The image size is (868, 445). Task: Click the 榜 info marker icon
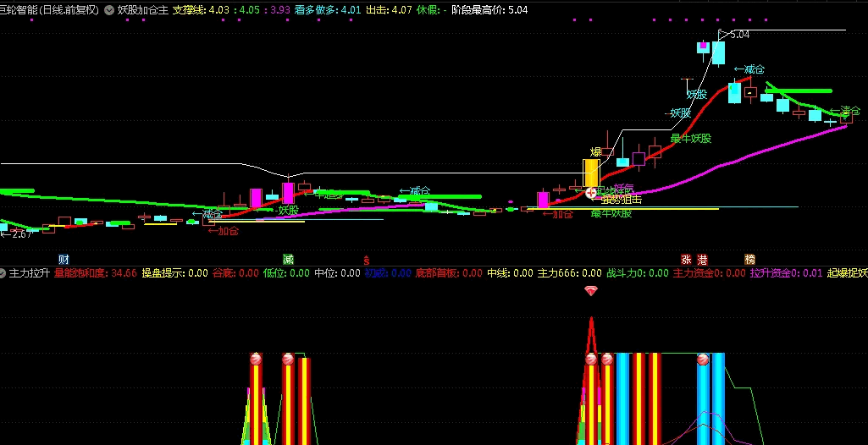749,259
